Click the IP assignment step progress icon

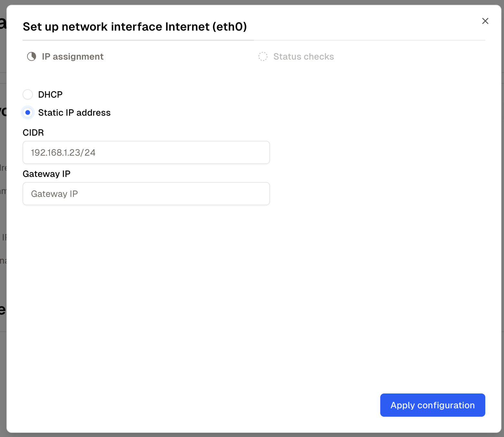[x=32, y=56]
